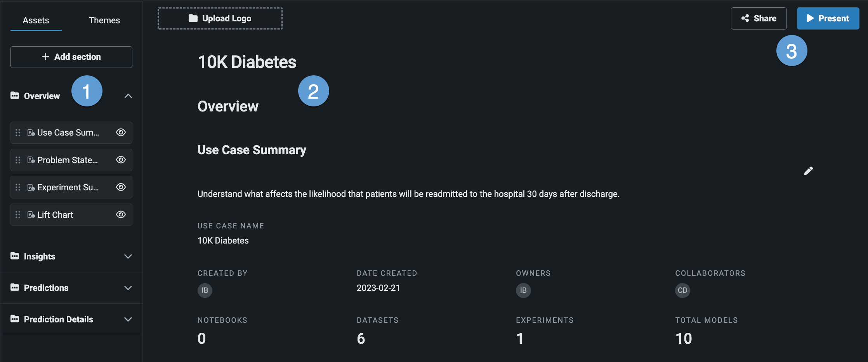868x362 pixels.
Task: Click the IB owner avatar
Action: 523,290
